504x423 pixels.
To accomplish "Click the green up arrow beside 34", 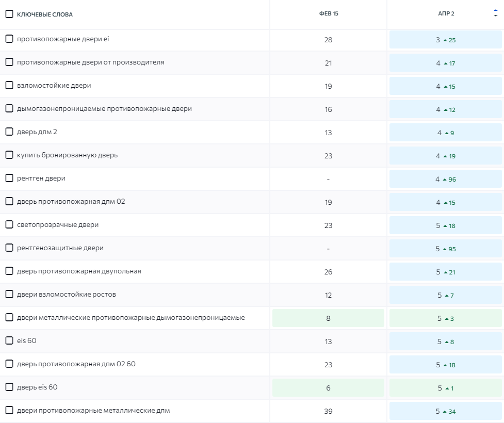I will pos(444,412).
